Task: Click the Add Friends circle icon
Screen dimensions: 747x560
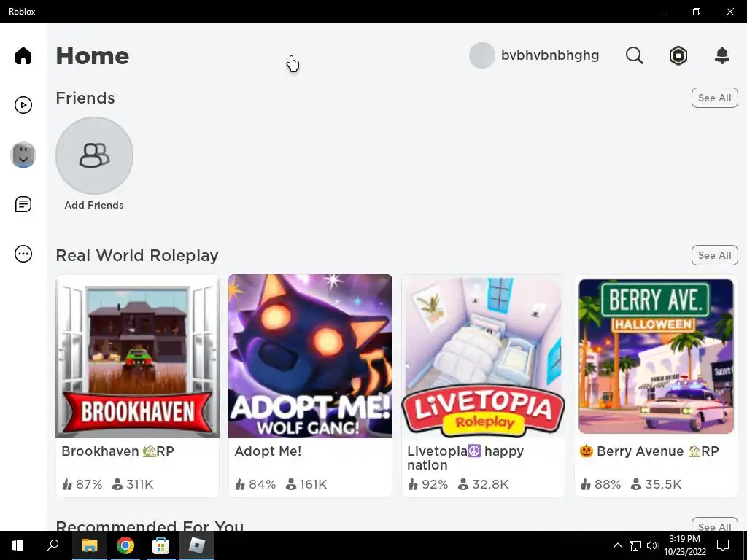Action: coord(94,156)
